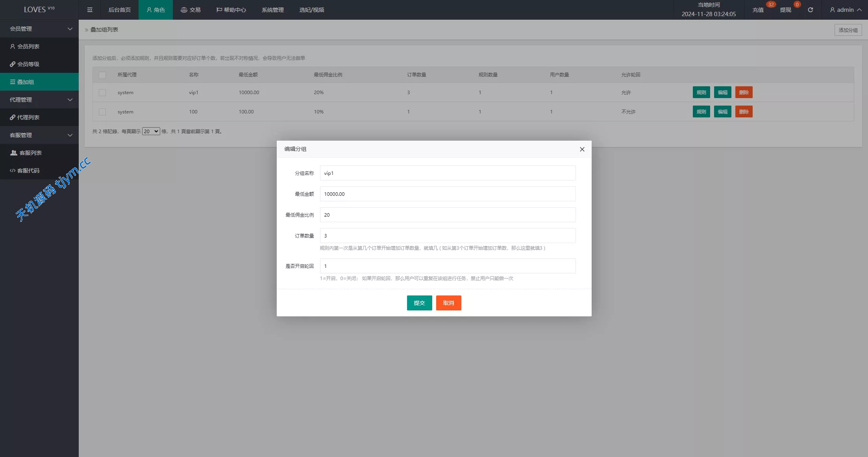Screen dimensions: 868x457
Task: Open 会员等级 link icon in sidebar
Action: 13,64
